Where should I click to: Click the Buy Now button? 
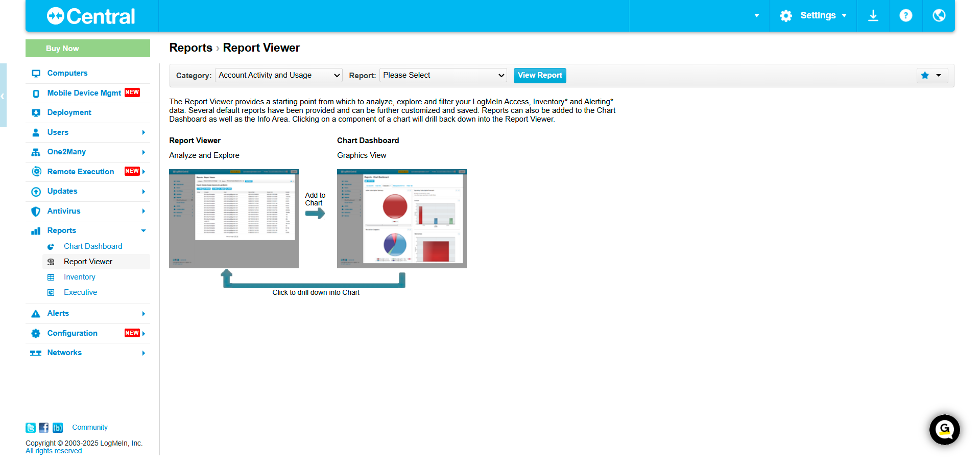(x=88, y=49)
